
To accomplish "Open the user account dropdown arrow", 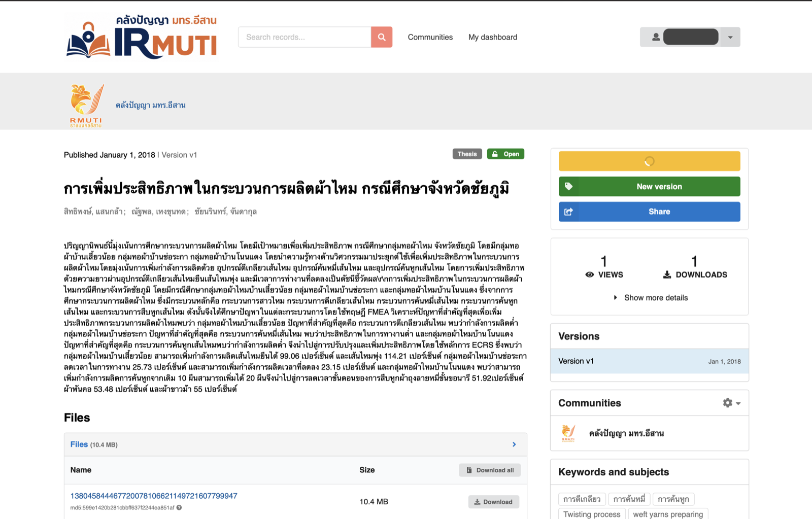I will (730, 37).
